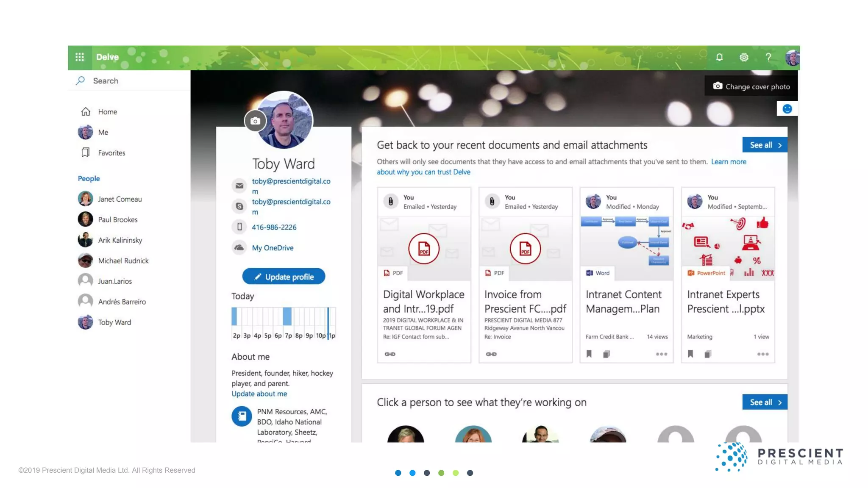The image size is (868, 488).
Task: Open the notifications bell
Action: [719, 57]
